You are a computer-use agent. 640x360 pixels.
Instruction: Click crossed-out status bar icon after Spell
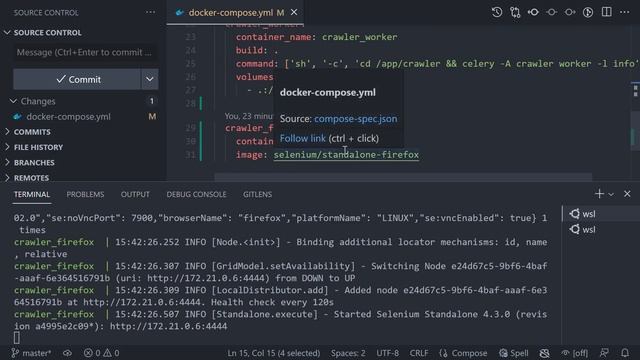coord(544,353)
